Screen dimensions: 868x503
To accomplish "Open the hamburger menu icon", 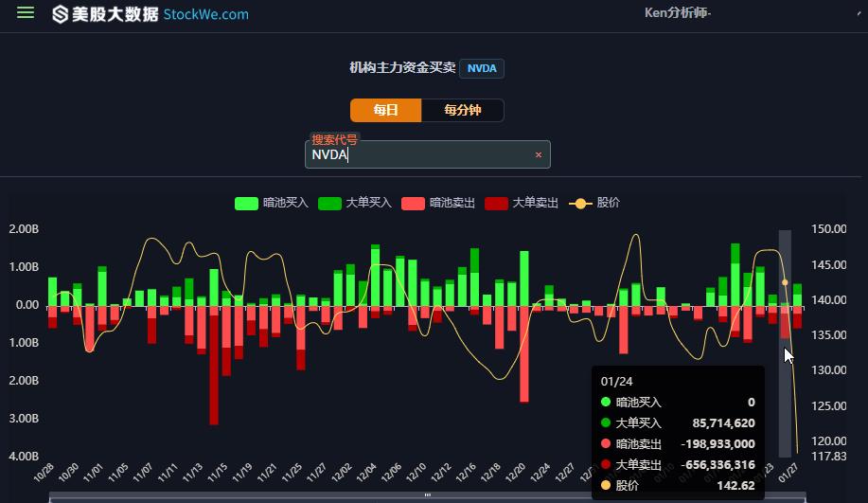I will click(26, 12).
